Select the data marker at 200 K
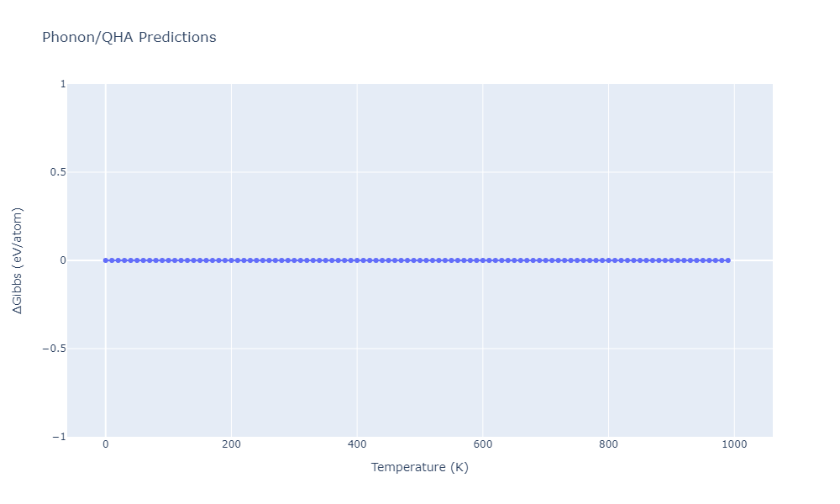 [231, 260]
